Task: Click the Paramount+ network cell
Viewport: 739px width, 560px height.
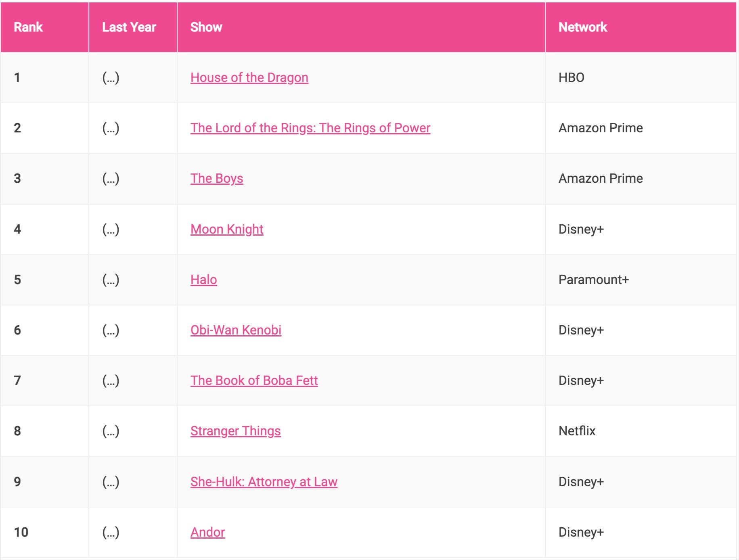Action: click(593, 280)
